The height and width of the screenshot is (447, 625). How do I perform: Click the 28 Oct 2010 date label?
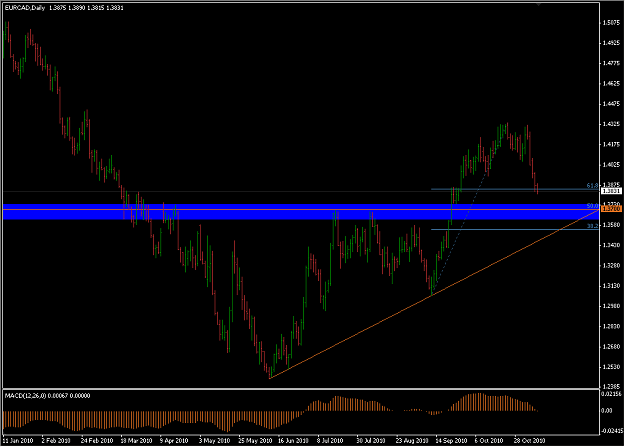[530, 441]
